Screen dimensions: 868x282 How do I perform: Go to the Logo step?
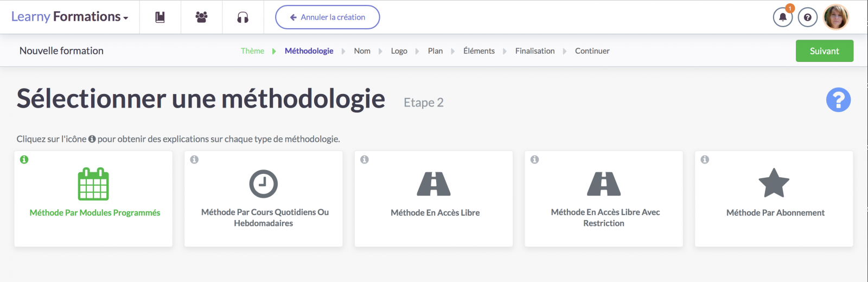399,51
